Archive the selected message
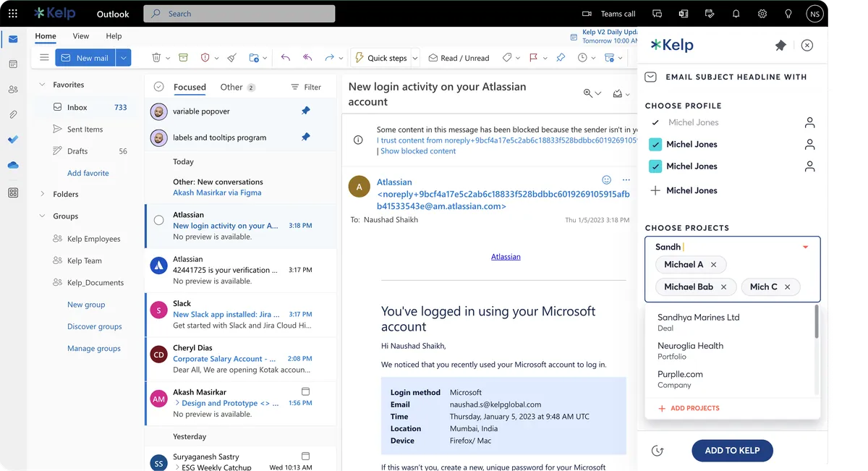 point(183,58)
